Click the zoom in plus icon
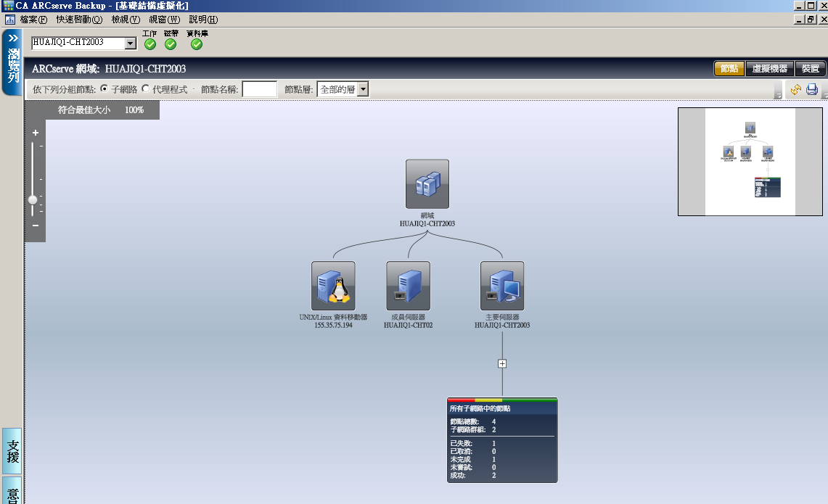 point(35,133)
